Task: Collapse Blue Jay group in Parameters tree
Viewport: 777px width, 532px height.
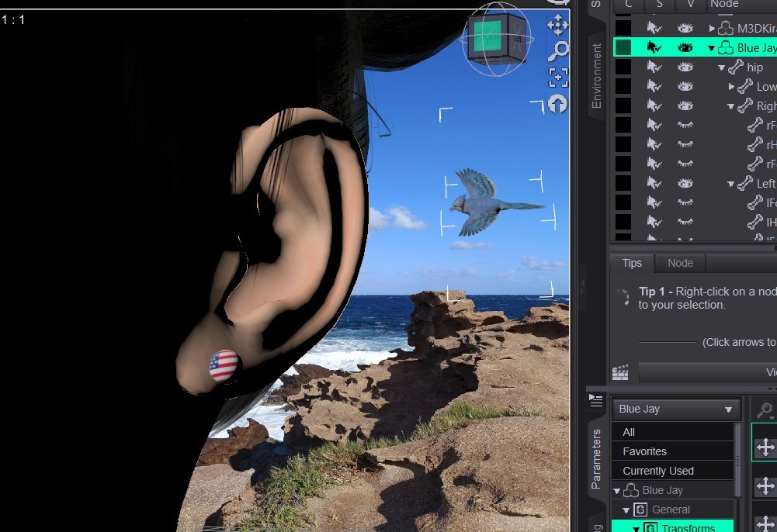Action: (x=617, y=492)
